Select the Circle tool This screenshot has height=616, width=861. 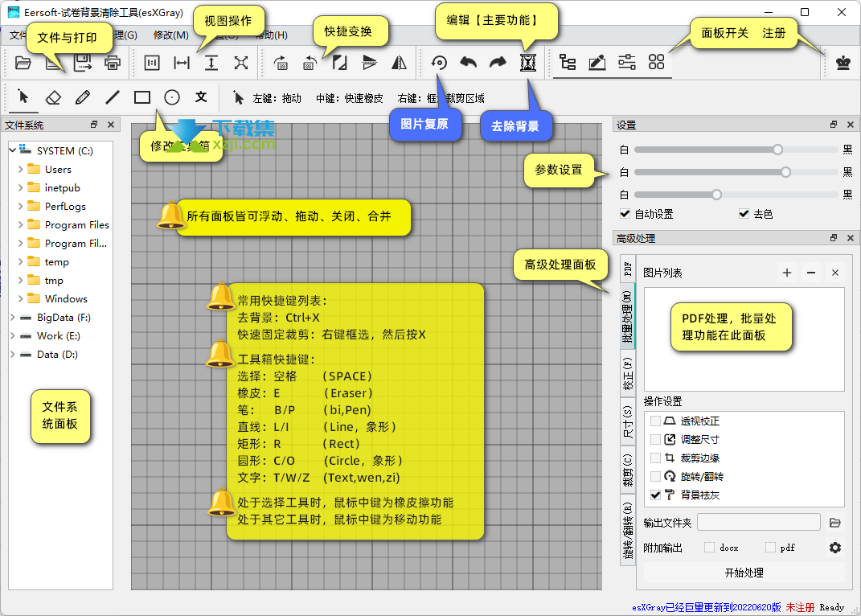click(172, 97)
